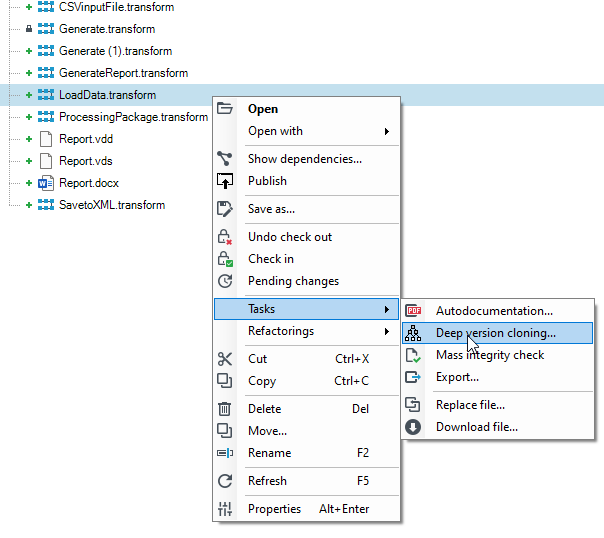The width and height of the screenshot is (604, 538).
Task: Click the Cut scissors icon
Action: 225,359
